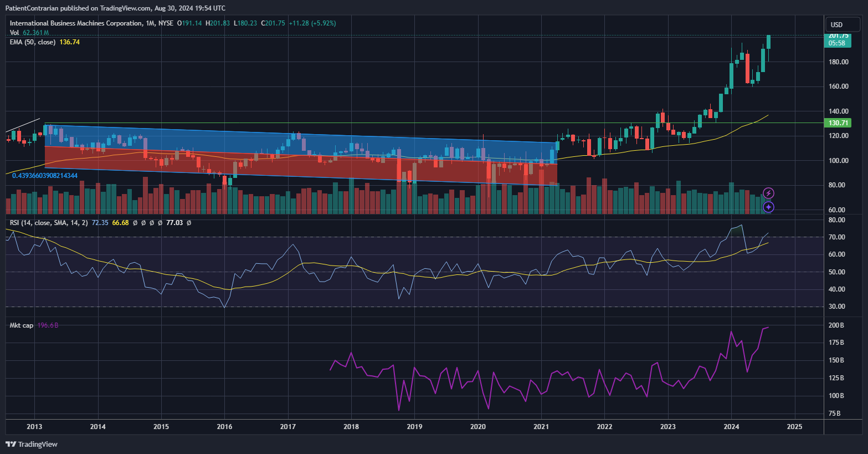Screen dimensions: 868x454
Task: Click the 2025 label on the time axis
Action: [x=795, y=427]
